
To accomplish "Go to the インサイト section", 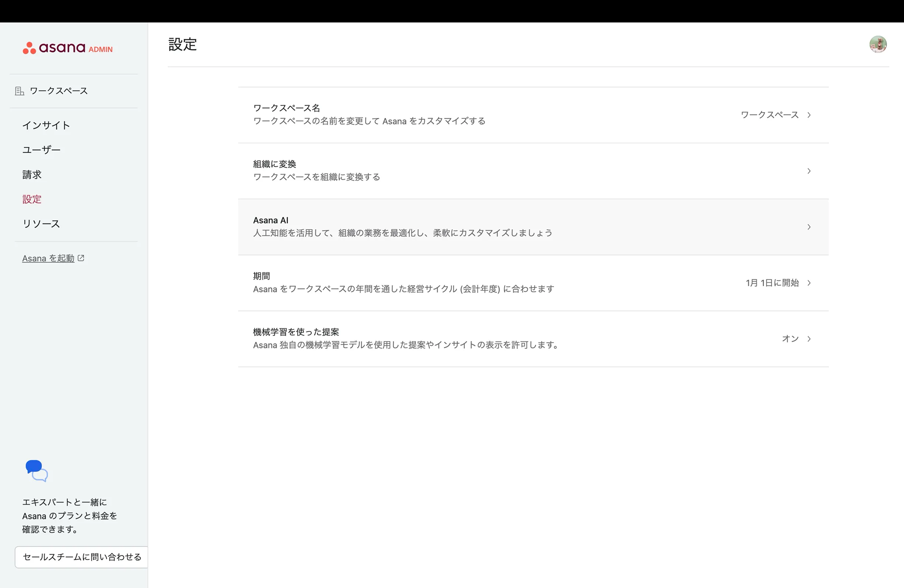I will [x=46, y=125].
